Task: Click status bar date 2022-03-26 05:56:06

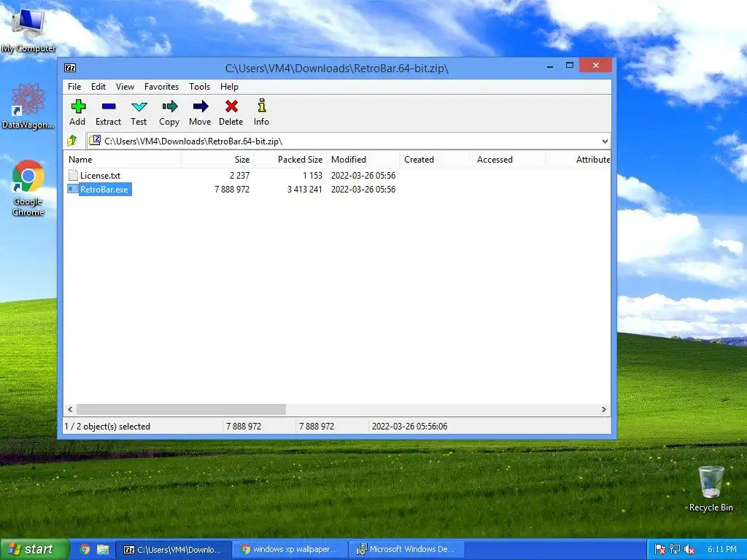Action: point(410,427)
